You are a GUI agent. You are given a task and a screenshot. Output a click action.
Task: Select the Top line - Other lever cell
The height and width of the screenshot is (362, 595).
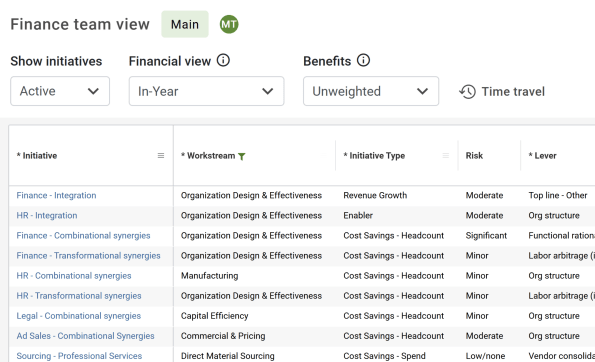tap(558, 195)
